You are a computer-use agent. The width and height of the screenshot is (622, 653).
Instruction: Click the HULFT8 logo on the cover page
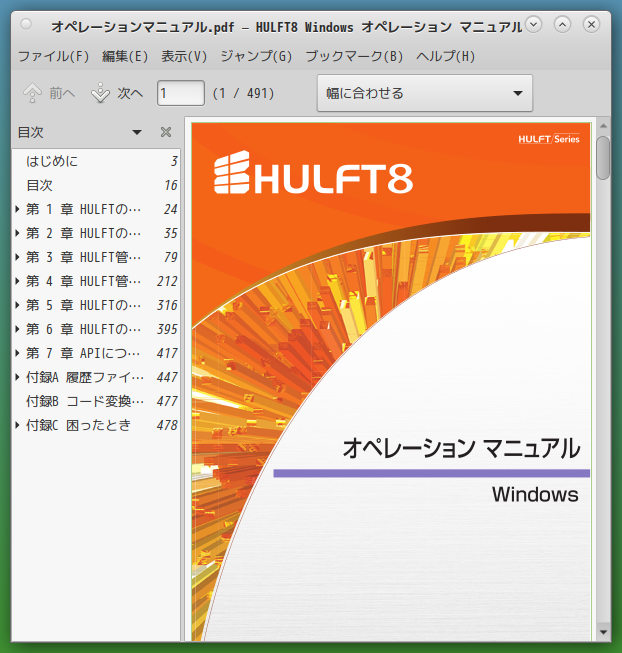point(313,172)
